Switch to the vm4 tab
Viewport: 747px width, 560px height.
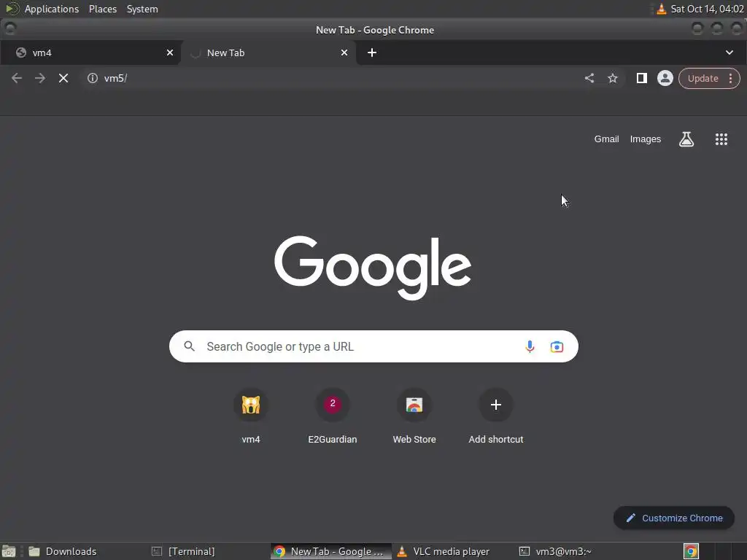90,52
